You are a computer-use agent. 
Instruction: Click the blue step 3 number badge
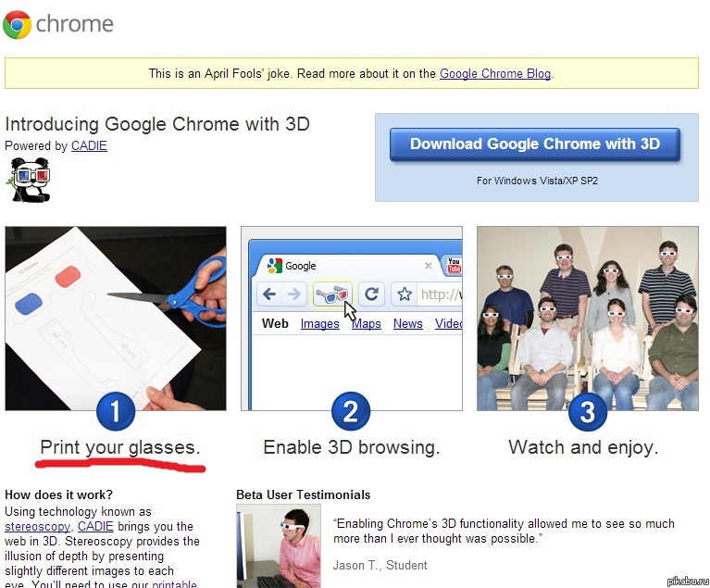(x=586, y=411)
